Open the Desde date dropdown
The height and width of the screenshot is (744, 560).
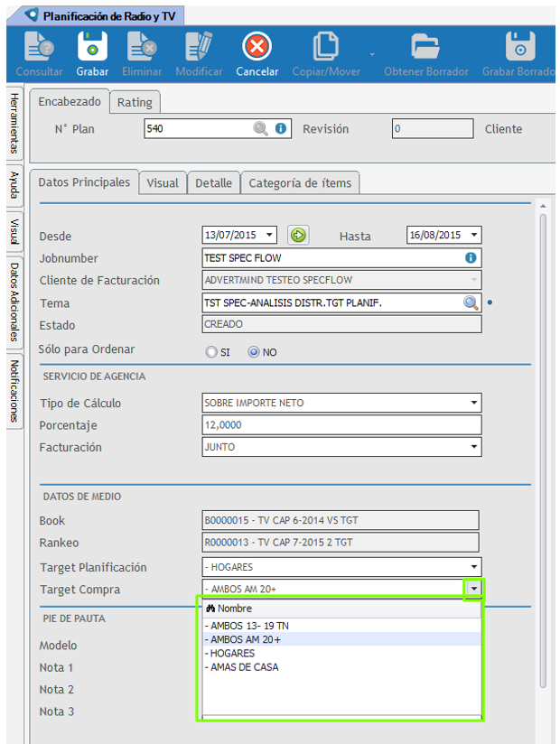click(269, 235)
